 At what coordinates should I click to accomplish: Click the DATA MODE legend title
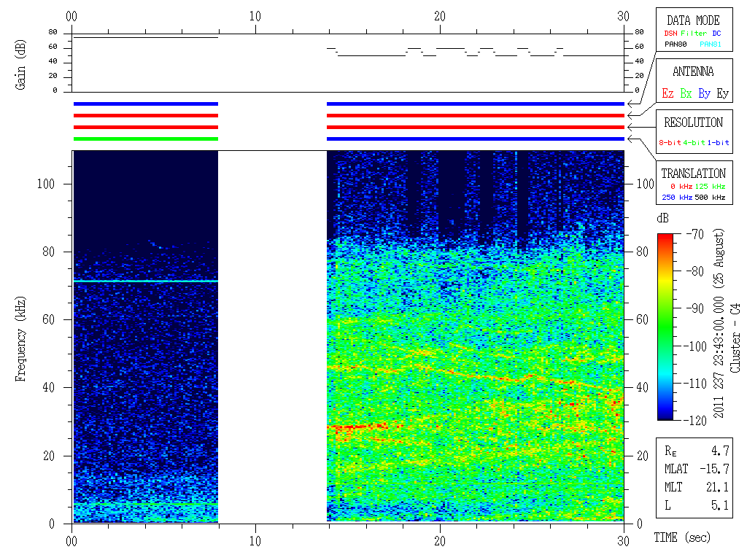pos(693,20)
